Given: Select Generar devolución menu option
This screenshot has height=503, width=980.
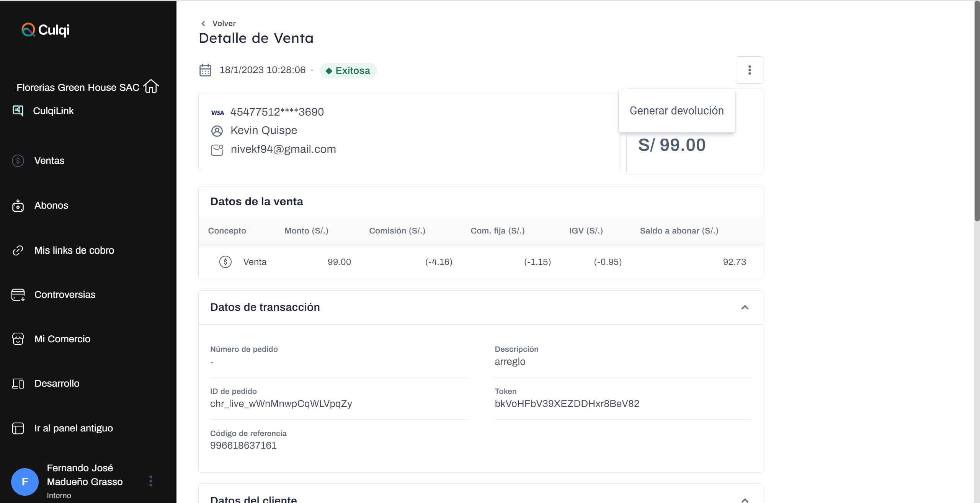Looking at the screenshot, I should (676, 111).
